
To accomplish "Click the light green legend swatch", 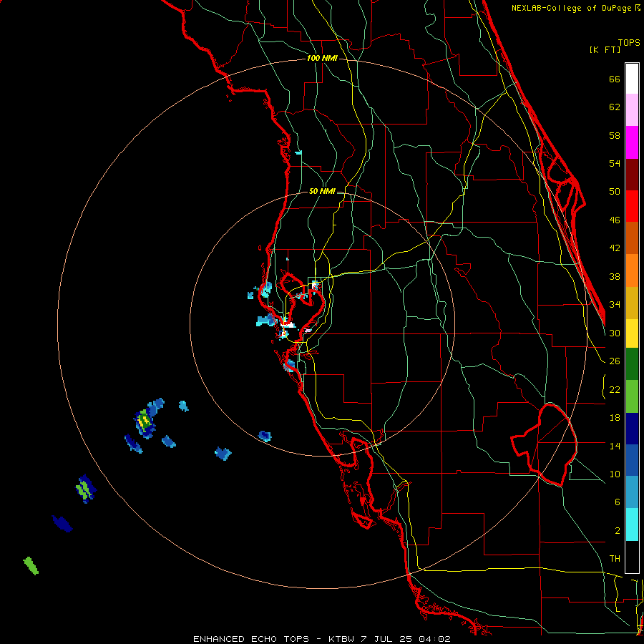I will [632, 396].
